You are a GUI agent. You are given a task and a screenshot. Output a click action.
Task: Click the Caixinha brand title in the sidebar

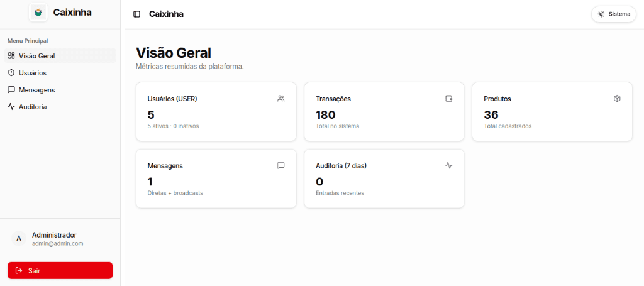pyautogui.click(x=72, y=13)
